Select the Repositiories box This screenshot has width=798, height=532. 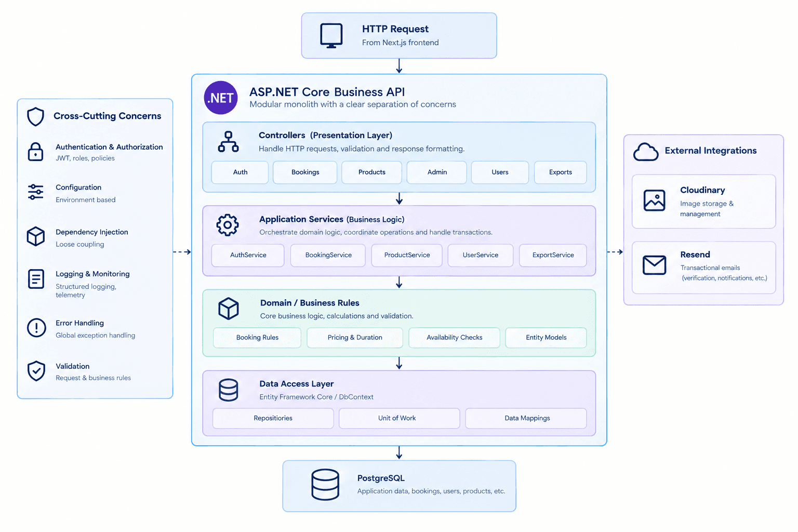click(x=273, y=419)
